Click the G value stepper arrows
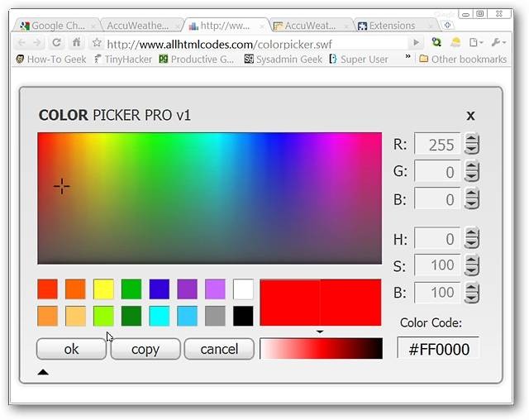The image size is (529, 420). pos(472,171)
